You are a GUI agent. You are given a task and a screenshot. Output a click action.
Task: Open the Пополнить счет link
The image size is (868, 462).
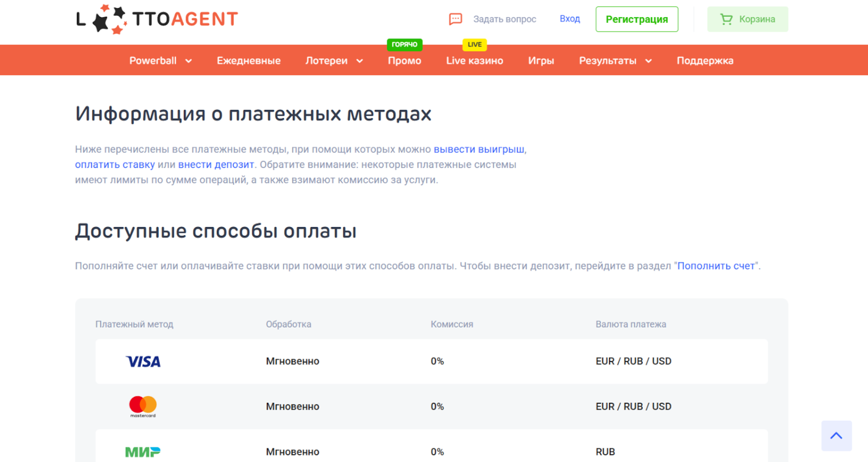coord(716,266)
